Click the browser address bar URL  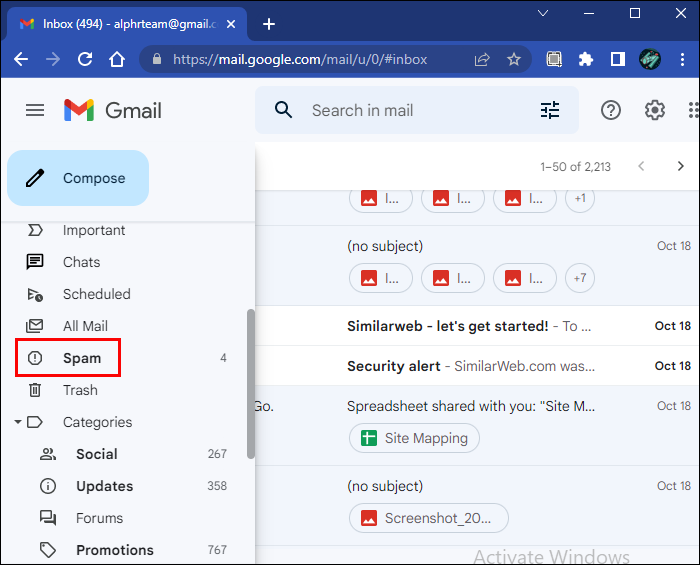tap(300, 59)
